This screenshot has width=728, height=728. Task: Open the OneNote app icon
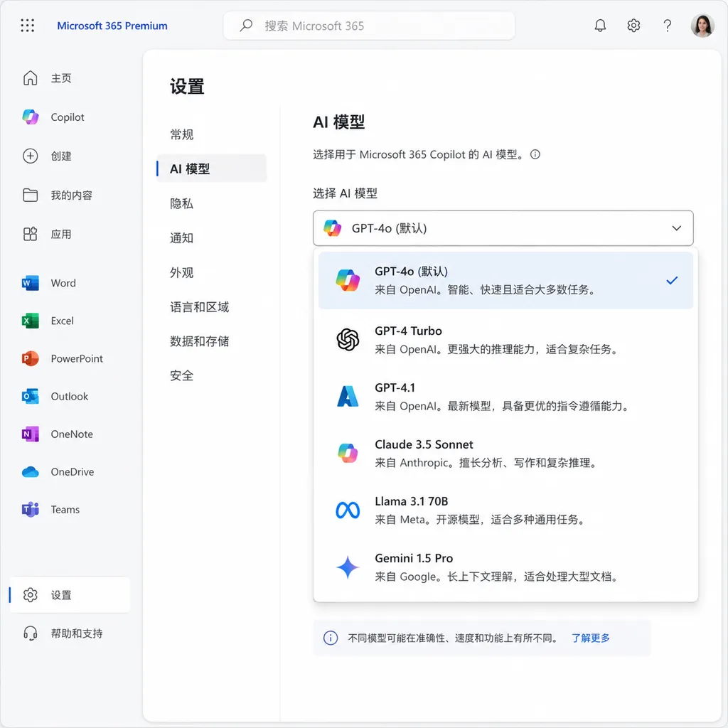click(x=30, y=434)
